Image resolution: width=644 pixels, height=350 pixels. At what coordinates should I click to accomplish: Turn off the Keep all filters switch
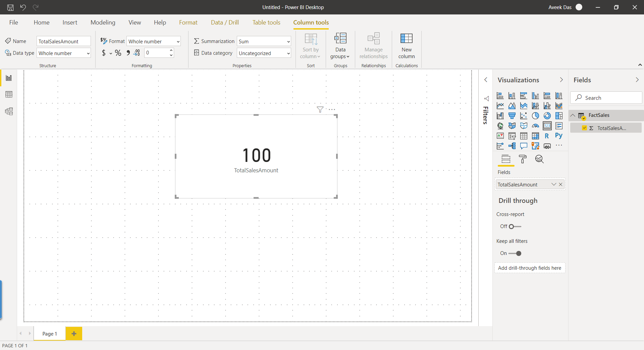click(515, 254)
